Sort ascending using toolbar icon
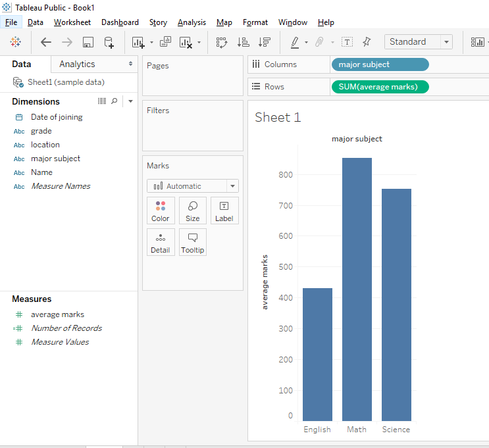This screenshot has width=489, height=448. 243,42
